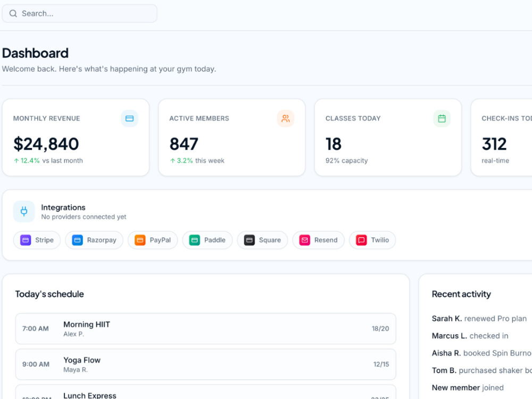
Task: Click New member joined entry
Action: tap(468, 388)
